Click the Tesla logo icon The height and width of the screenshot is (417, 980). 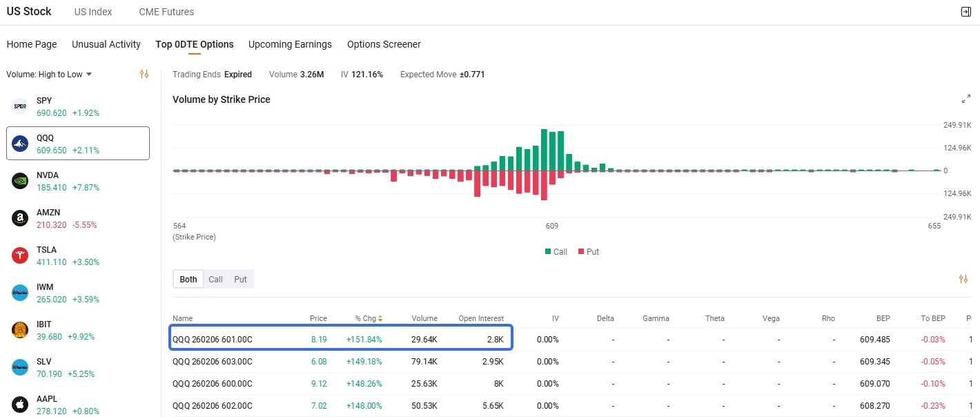point(20,255)
